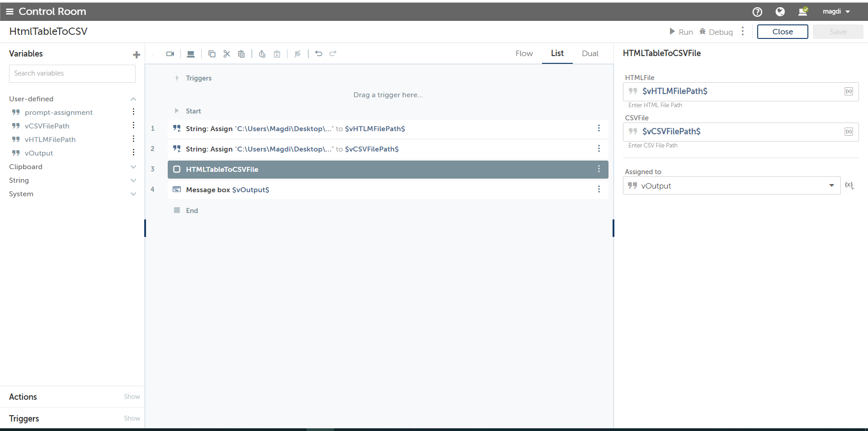The image size is (868, 431).
Task: Click the capture device toolbar icon
Action: pyautogui.click(x=191, y=54)
